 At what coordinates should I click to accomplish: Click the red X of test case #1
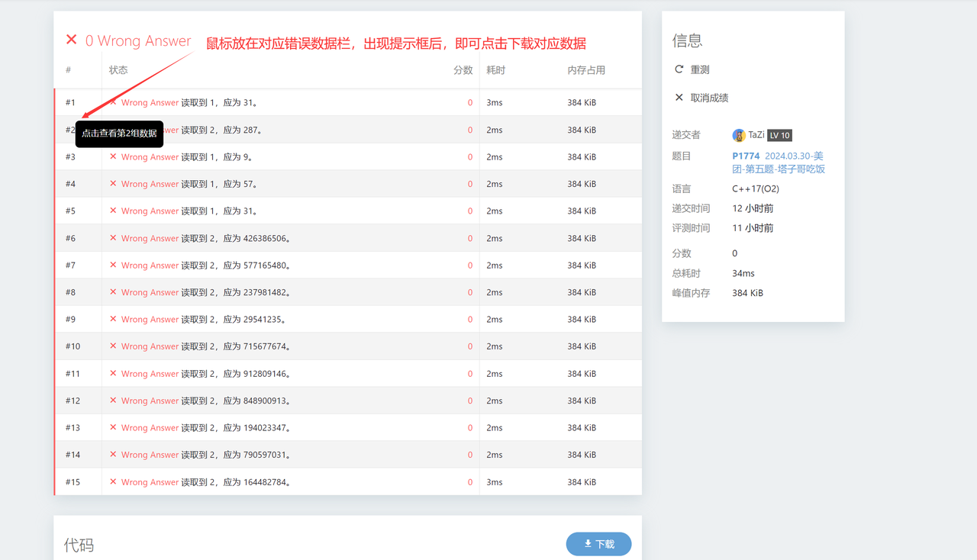(x=113, y=102)
